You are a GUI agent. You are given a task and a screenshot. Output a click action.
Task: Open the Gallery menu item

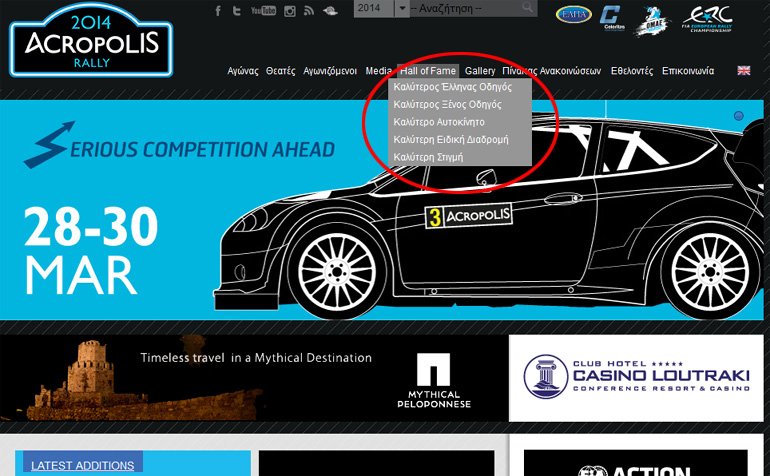point(480,71)
